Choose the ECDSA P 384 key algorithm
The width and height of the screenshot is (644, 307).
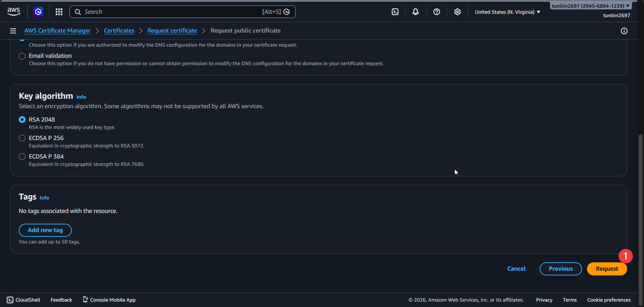pos(22,157)
